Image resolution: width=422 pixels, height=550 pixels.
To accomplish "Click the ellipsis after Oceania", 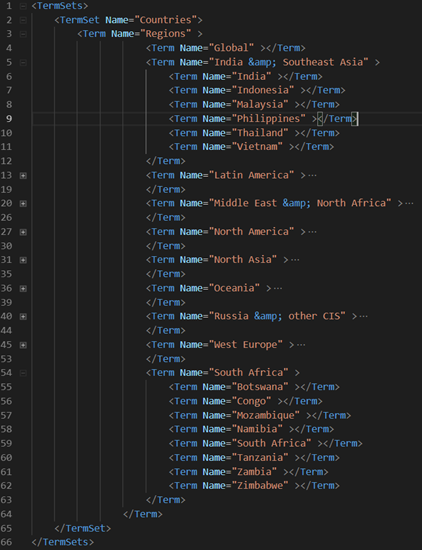I will [278, 288].
